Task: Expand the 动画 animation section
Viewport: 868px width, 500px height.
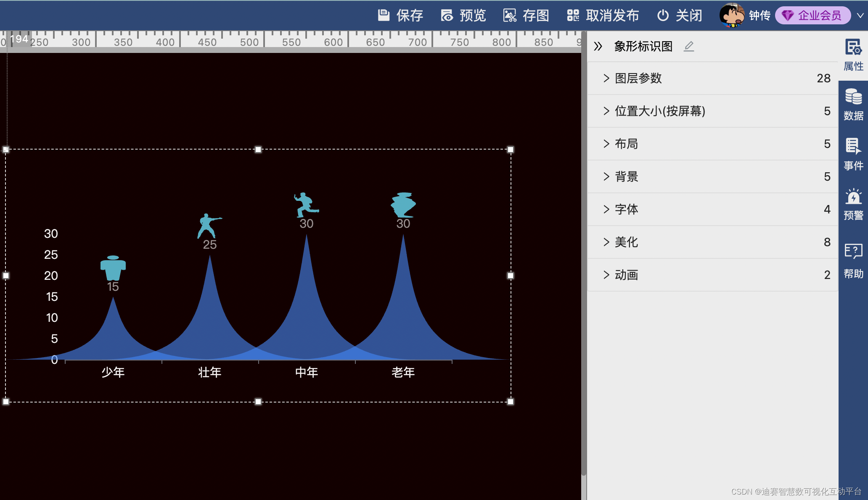Action: point(713,275)
